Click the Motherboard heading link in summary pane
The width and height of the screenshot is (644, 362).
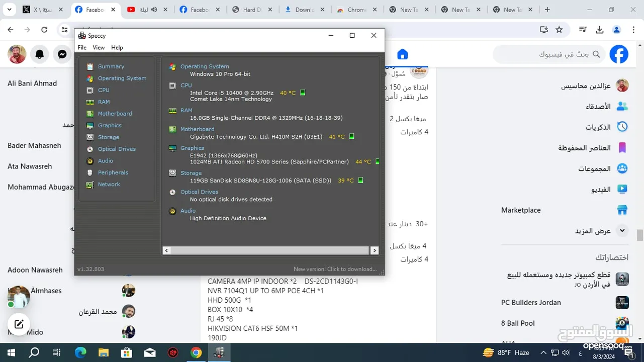point(197,129)
